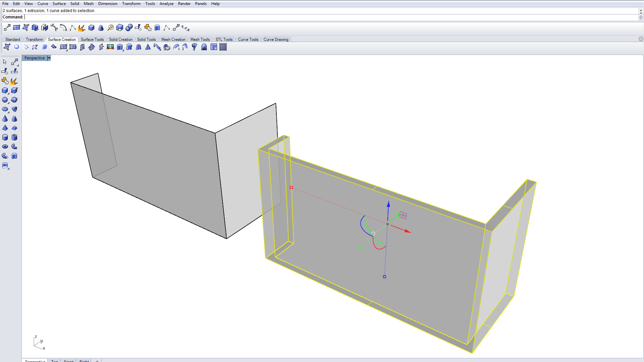Open the Perspective viewport dropdown arrow

point(49,58)
